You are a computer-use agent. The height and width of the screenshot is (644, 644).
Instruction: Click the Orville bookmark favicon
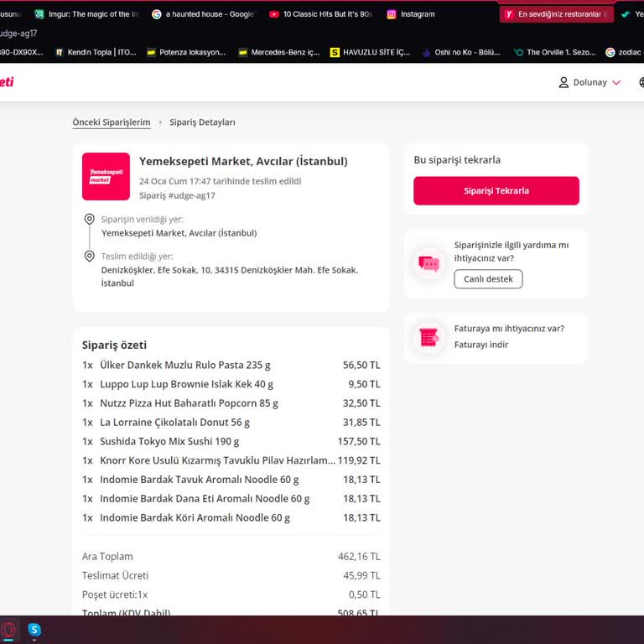tap(519, 53)
